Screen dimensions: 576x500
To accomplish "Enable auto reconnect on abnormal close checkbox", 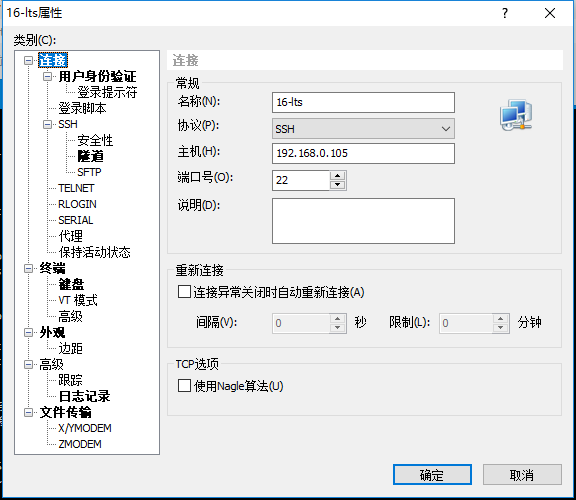I will click(184, 292).
